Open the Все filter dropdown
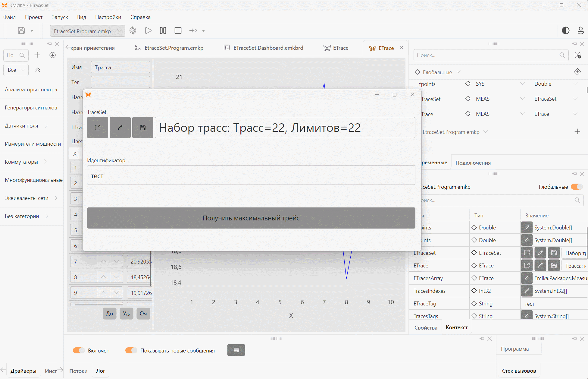The width and height of the screenshot is (588, 379). tap(16, 70)
